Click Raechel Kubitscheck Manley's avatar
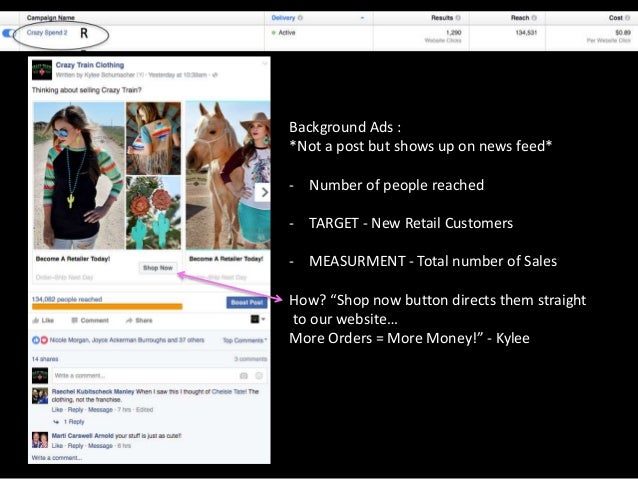 [40, 396]
